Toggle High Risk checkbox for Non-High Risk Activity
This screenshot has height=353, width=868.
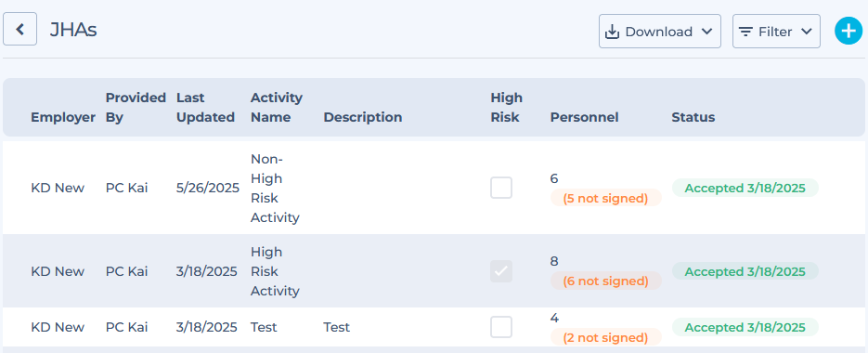coord(501,188)
